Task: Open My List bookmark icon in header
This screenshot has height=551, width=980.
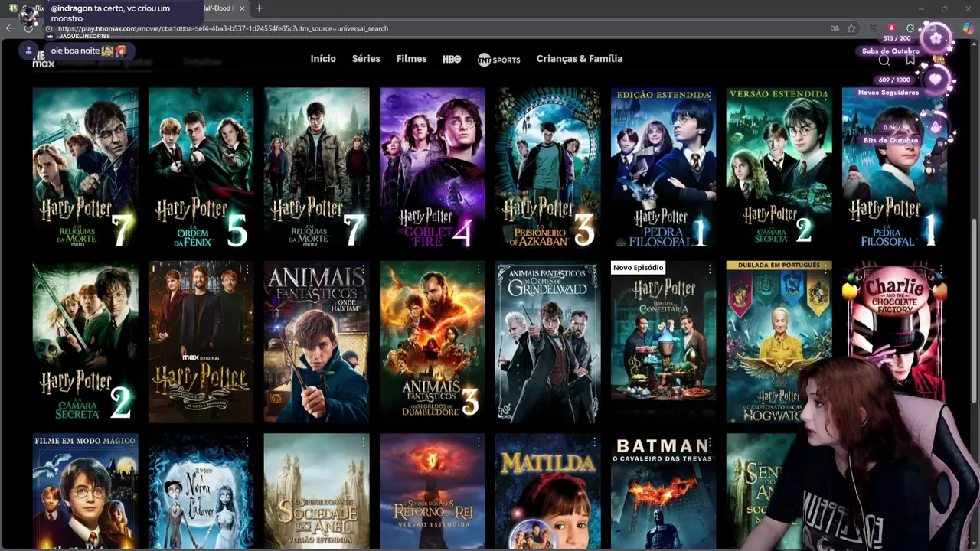Action: pyautogui.click(x=910, y=60)
